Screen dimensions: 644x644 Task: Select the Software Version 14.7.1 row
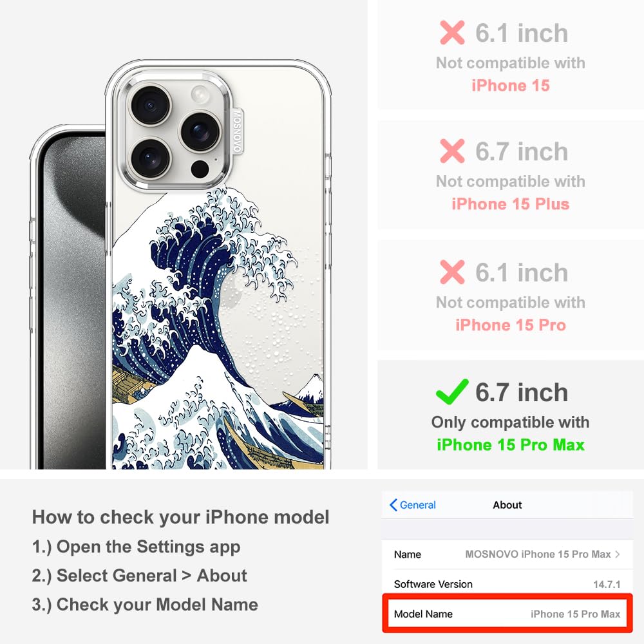(507, 583)
